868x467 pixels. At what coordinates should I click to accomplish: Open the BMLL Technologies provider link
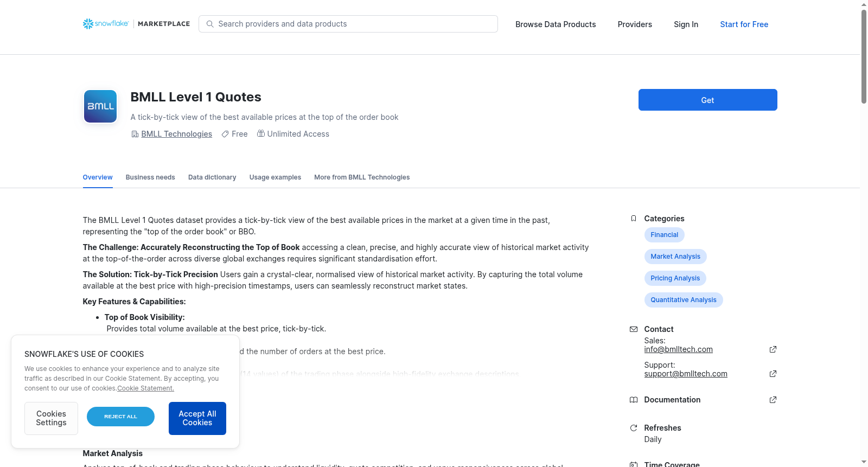click(176, 134)
